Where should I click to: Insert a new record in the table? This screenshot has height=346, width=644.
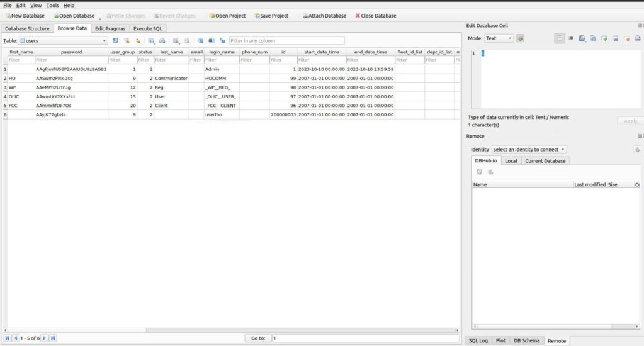click(176, 41)
